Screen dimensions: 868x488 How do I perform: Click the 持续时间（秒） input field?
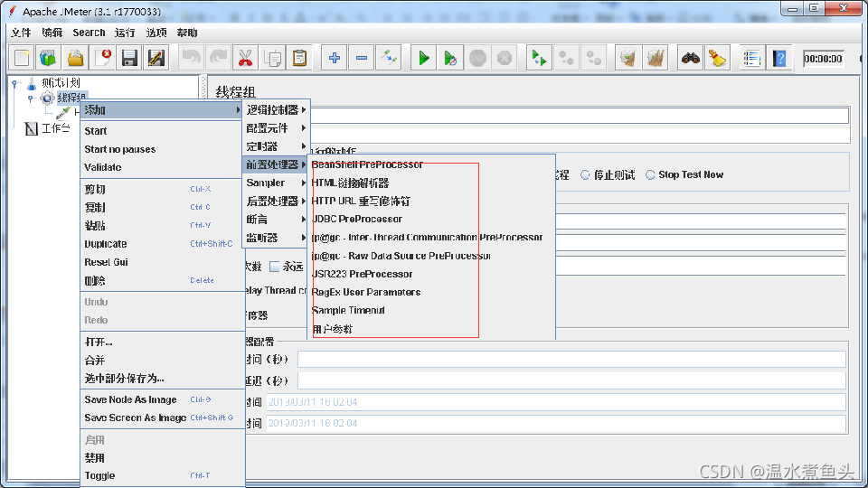click(571, 360)
